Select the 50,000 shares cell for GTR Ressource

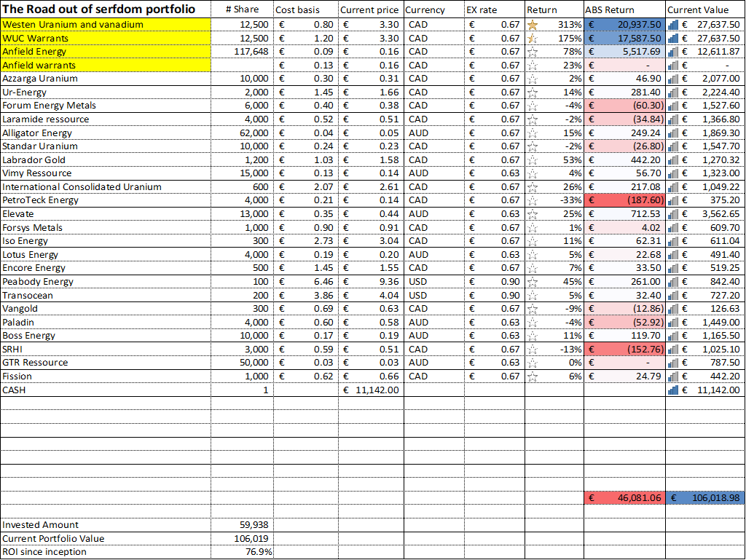(242, 363)
